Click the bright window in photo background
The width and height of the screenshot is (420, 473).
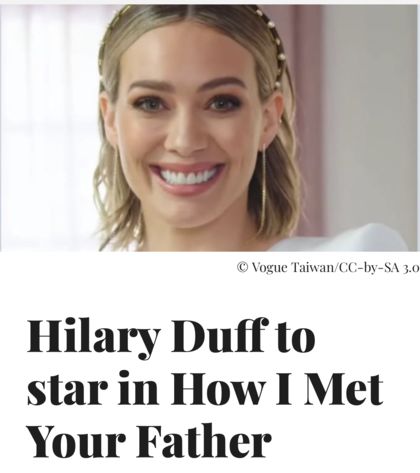(50, 127)
